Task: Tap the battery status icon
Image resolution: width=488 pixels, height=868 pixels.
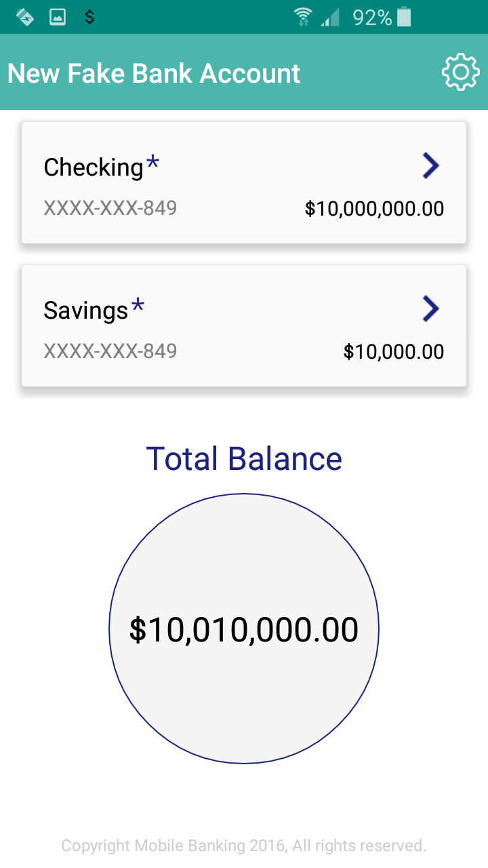Action: (404, 17)
